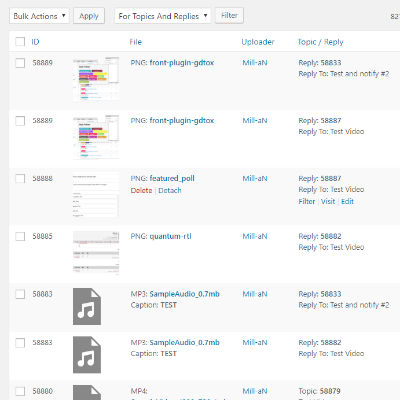Check the box for reply 58833 front-plugin-gdtox row

tap(20, 63)
